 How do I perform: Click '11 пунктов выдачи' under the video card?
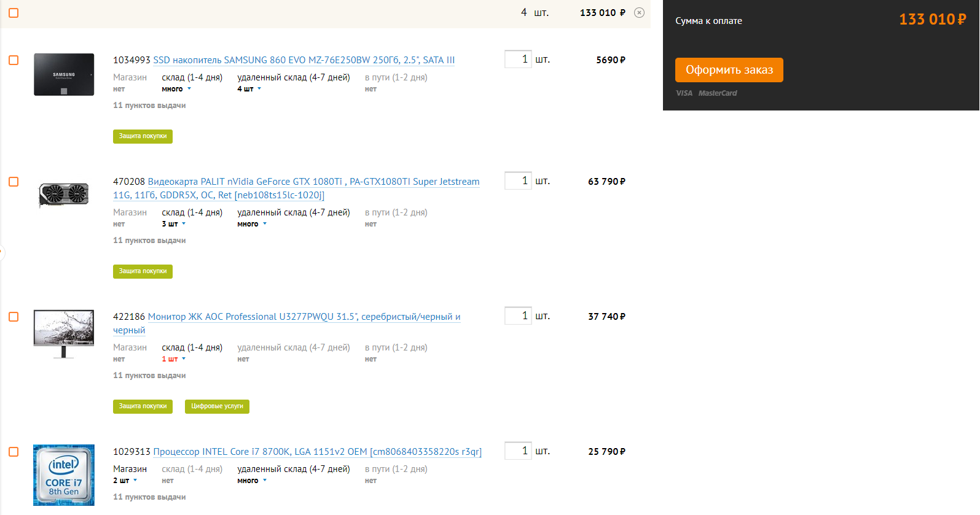click(149, 241)
